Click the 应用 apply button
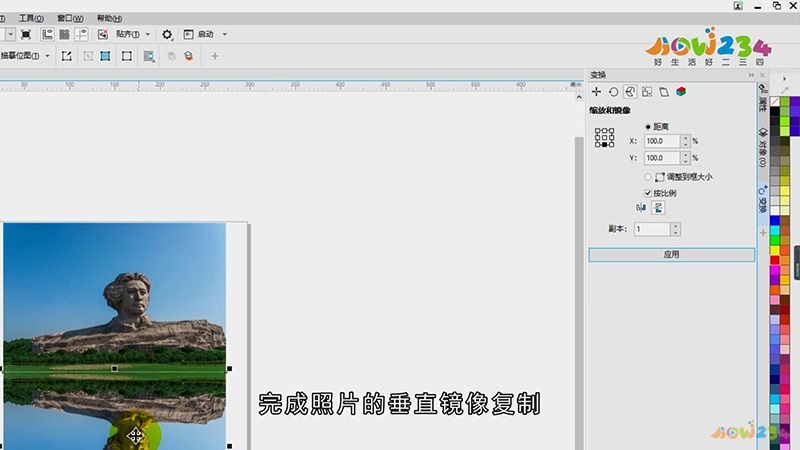This screenshot has height=450, width=800. click(x=671, y=255)
